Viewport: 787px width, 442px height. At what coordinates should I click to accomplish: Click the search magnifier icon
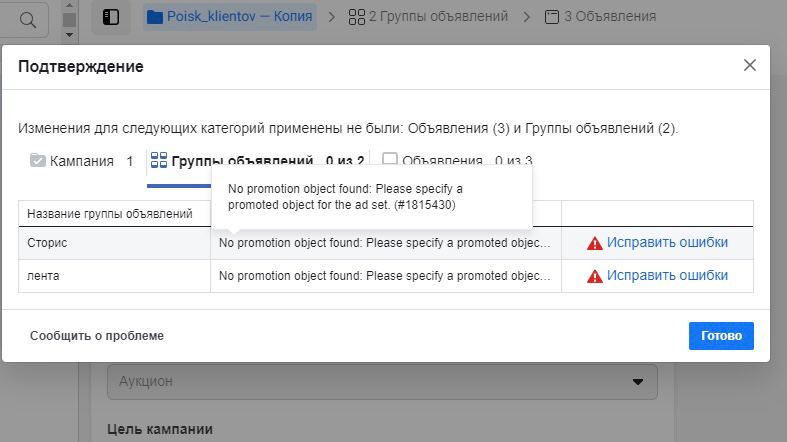tap(28, 18)
